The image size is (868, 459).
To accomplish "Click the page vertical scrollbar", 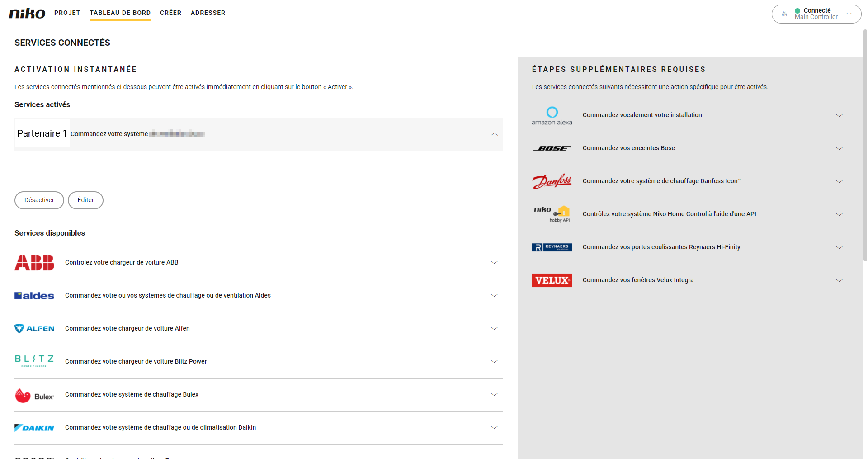I will 865,145.
